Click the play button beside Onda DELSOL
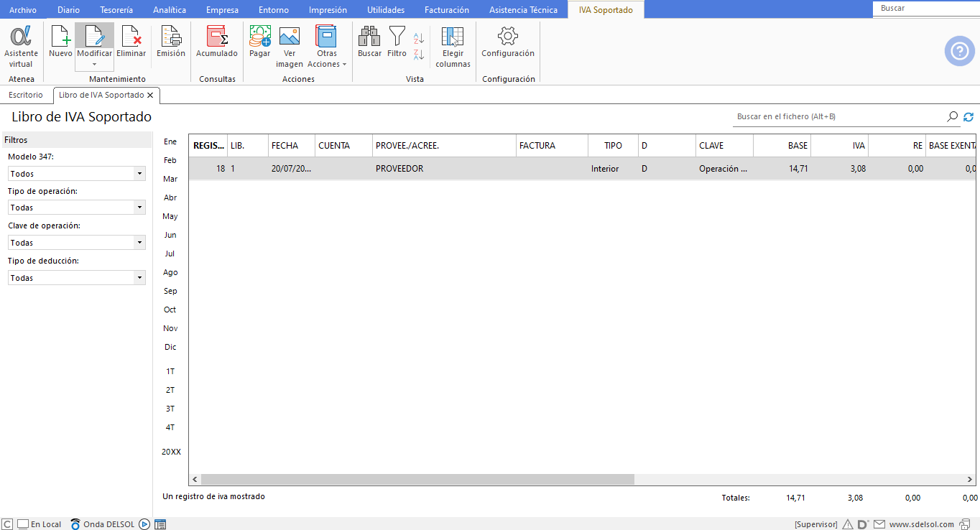 [144, 524]
